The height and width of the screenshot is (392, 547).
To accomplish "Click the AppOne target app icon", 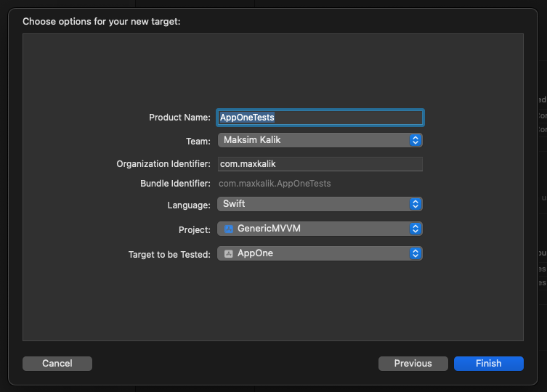I will pyautogui.click(x=229, y=253).
